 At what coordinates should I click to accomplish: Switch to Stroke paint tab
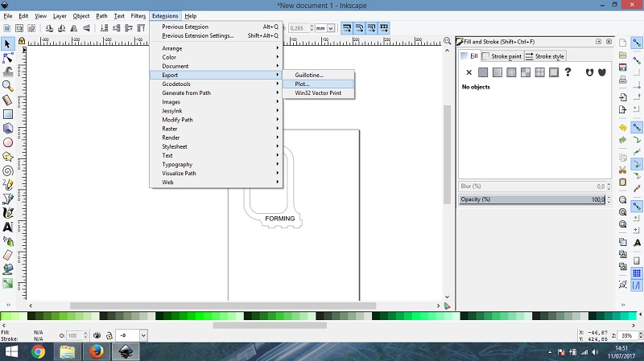point(502,56)
